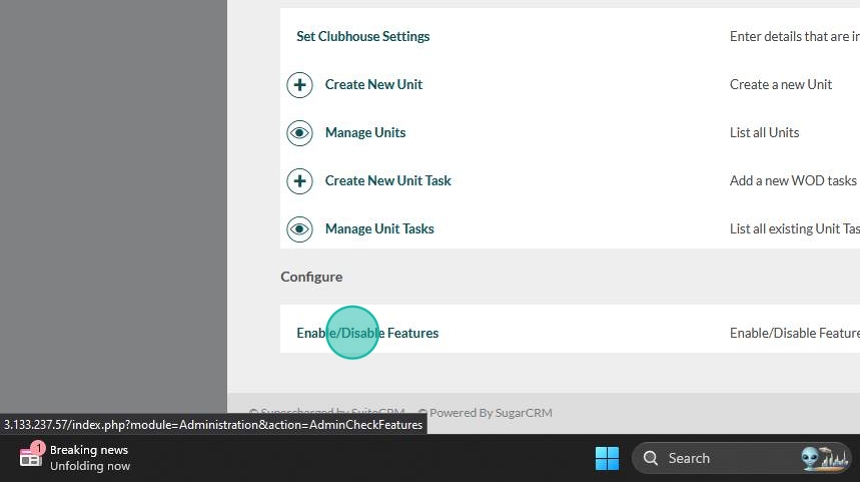Click the plus icon beside Create New Unit
Viewport: 860px width, 482px height.
coord(300,85)
